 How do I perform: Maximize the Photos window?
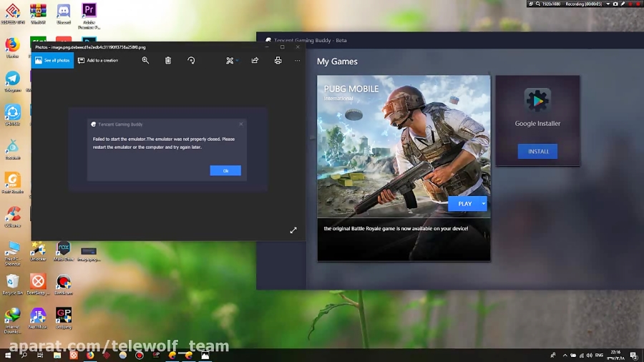(282, 47)
